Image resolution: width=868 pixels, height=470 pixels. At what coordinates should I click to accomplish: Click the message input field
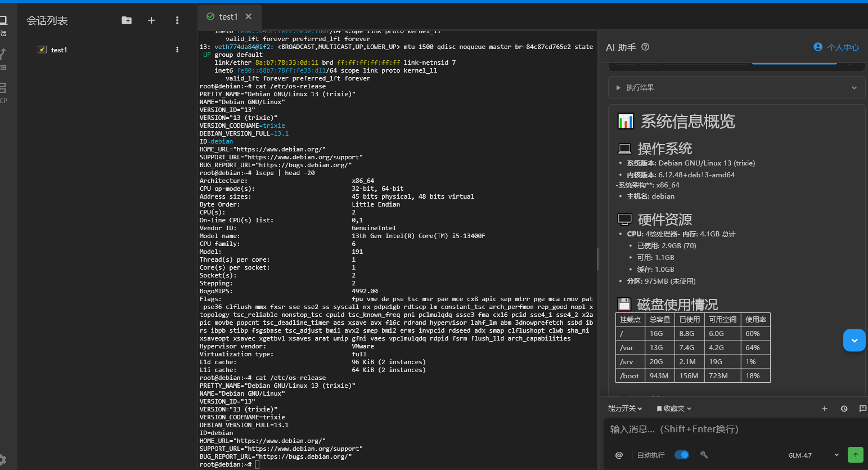[731, 429]
